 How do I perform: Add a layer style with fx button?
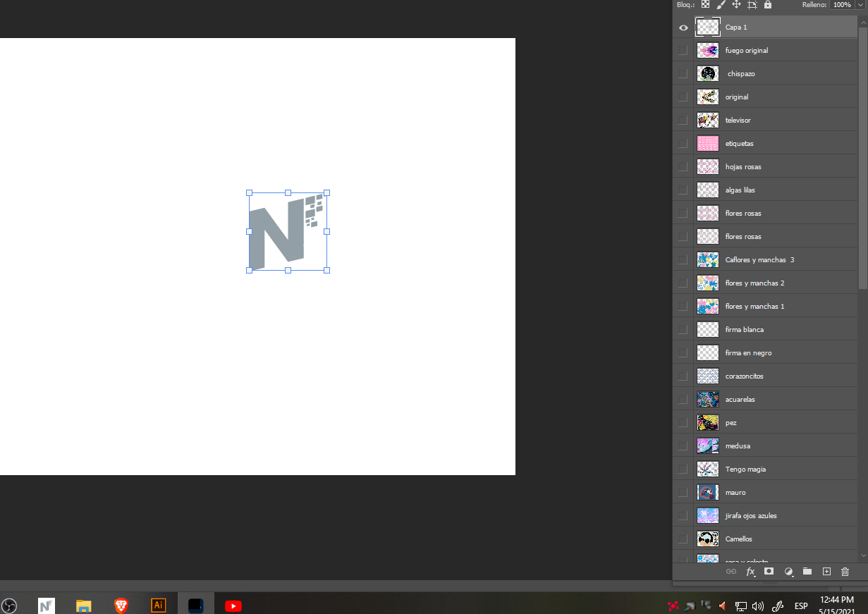[x=751, y=571]
